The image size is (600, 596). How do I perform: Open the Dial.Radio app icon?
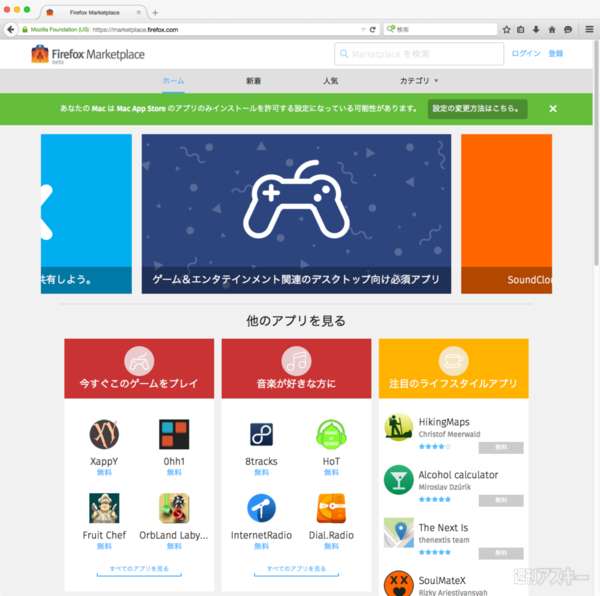click(331, 508)
